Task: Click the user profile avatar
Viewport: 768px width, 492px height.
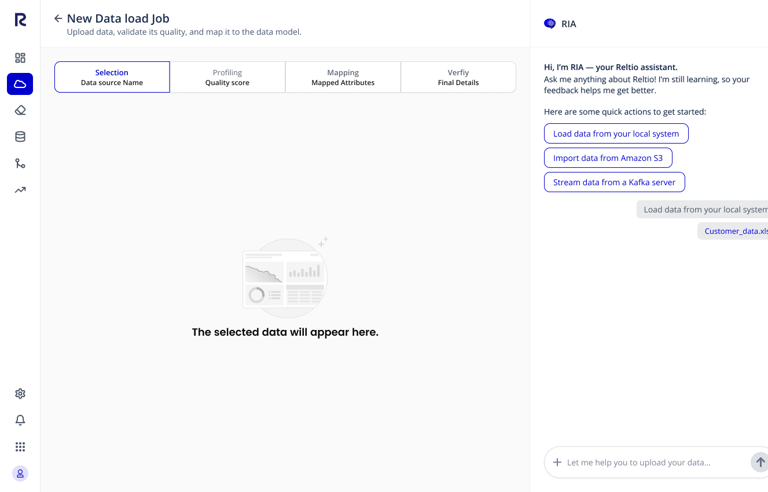Action: (x=20, y=473)
